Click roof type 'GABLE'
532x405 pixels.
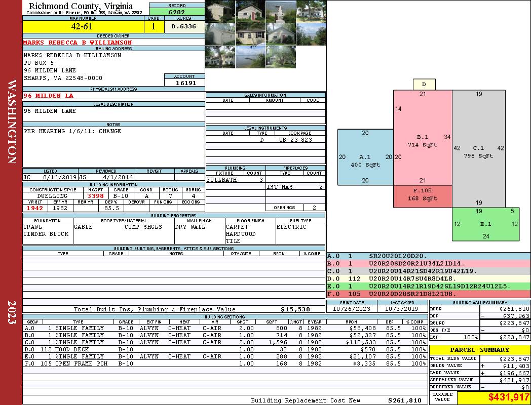[83, 227]
